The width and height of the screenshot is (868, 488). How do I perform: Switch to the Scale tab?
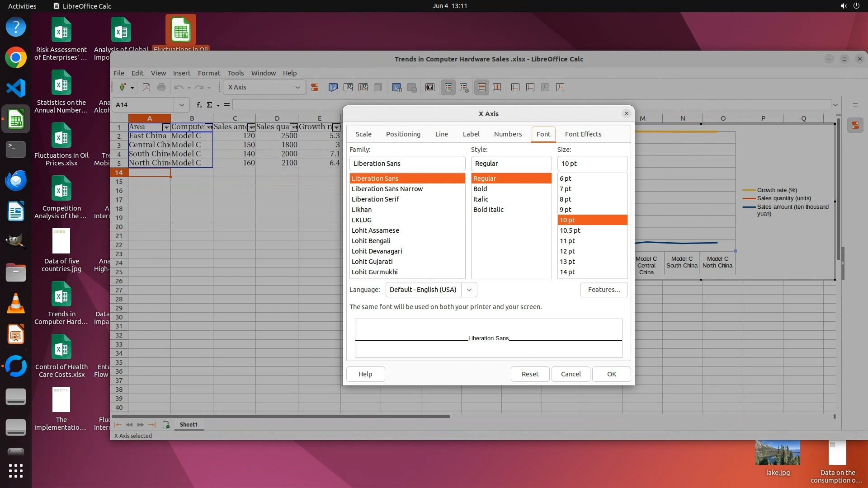click(x=363, y=134)
